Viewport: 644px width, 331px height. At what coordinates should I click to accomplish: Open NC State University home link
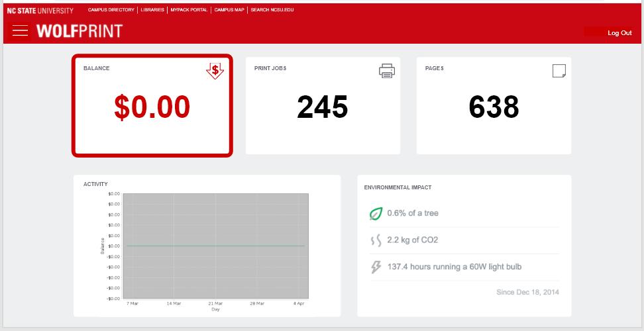pos(40,10)
